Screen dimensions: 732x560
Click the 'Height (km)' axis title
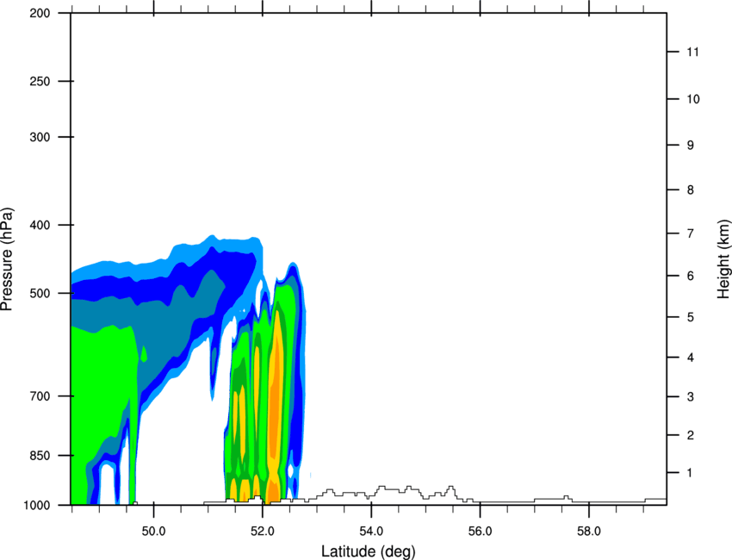(x=723, y=259)
